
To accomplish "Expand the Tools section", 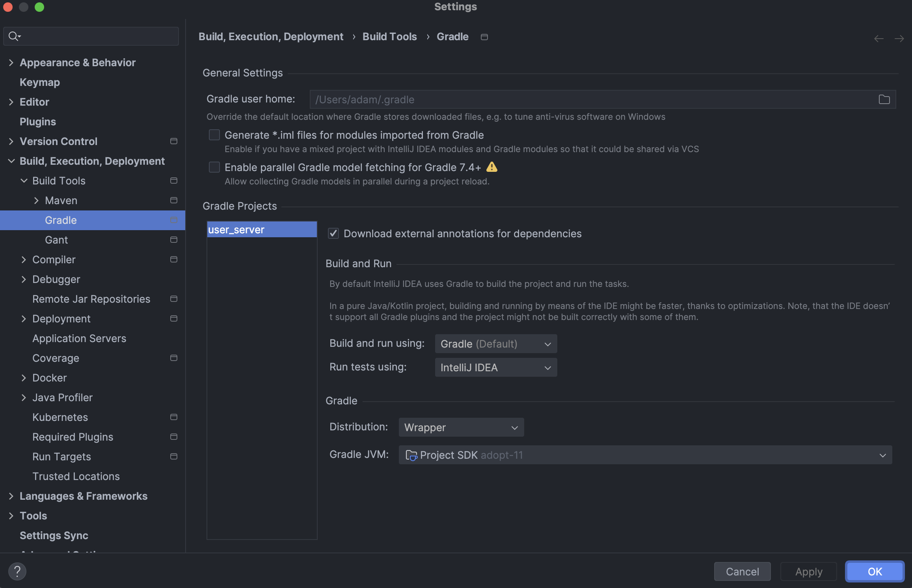I will 11,515.
